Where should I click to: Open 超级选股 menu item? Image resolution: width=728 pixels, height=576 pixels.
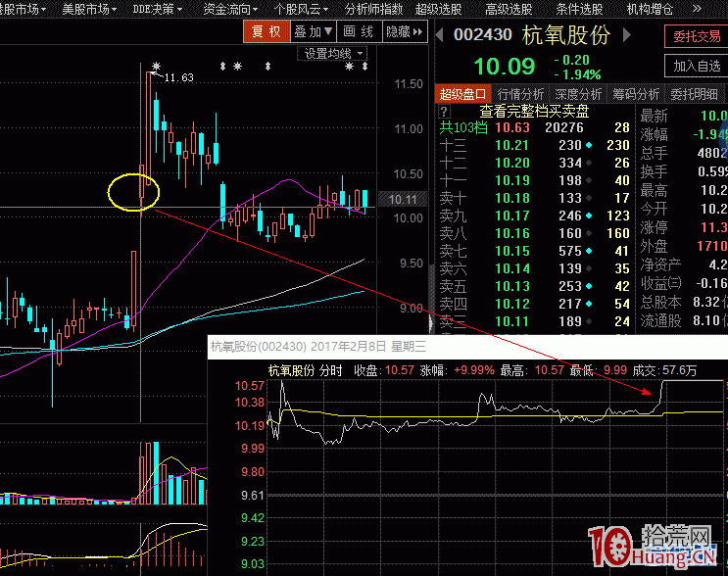(x=438, y=9)
